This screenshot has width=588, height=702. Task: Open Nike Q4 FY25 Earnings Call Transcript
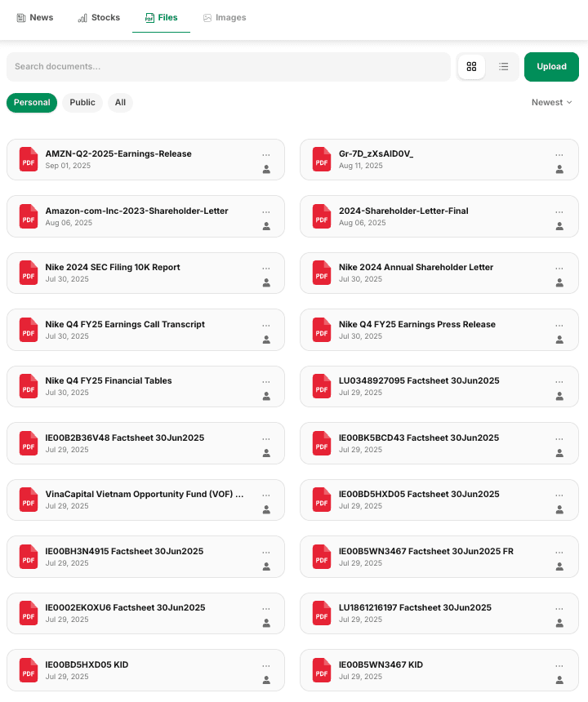[x=125, y=325]
